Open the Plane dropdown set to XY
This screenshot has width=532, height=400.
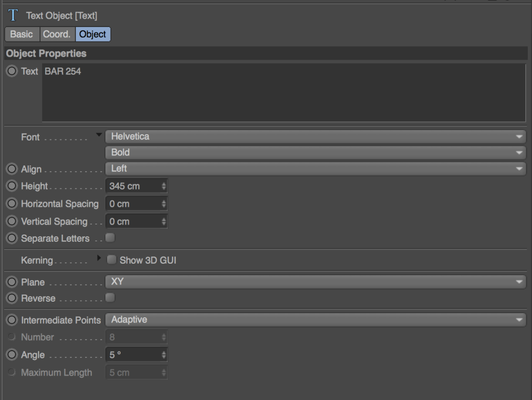(315, 282)
